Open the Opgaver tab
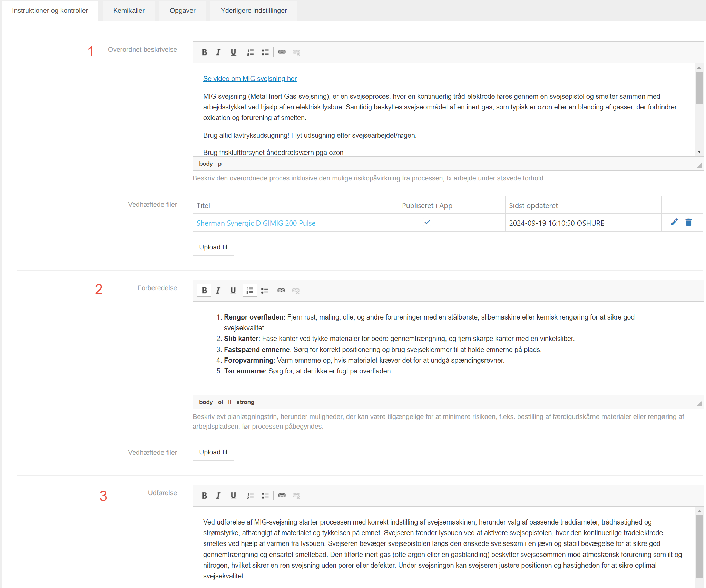 (x=183, y=10)
